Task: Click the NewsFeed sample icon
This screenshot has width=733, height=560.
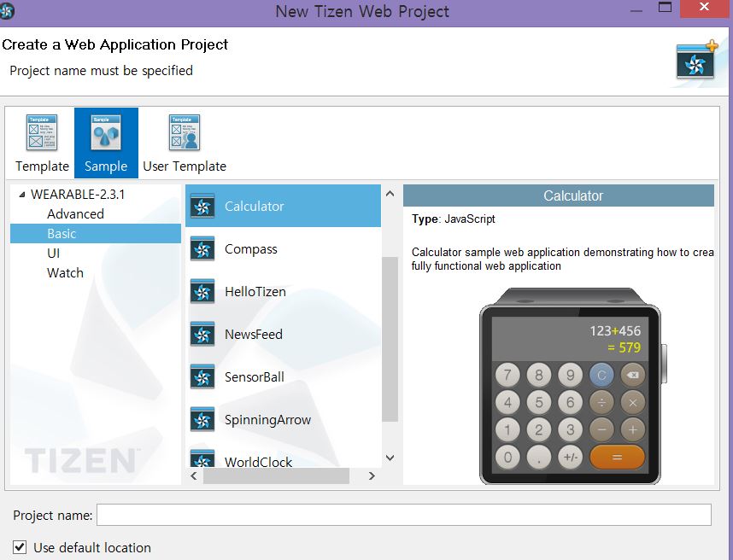Action: tap(202, 334)
